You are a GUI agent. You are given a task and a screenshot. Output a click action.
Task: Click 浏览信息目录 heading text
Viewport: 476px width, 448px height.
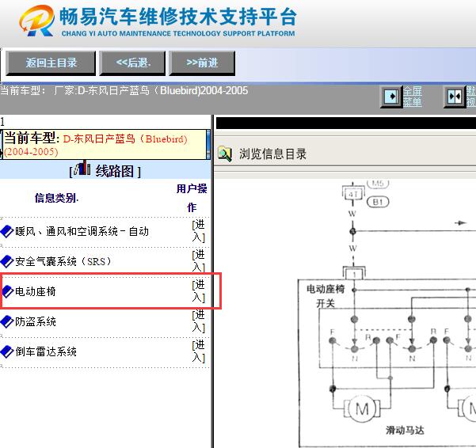tap(272, 154)
